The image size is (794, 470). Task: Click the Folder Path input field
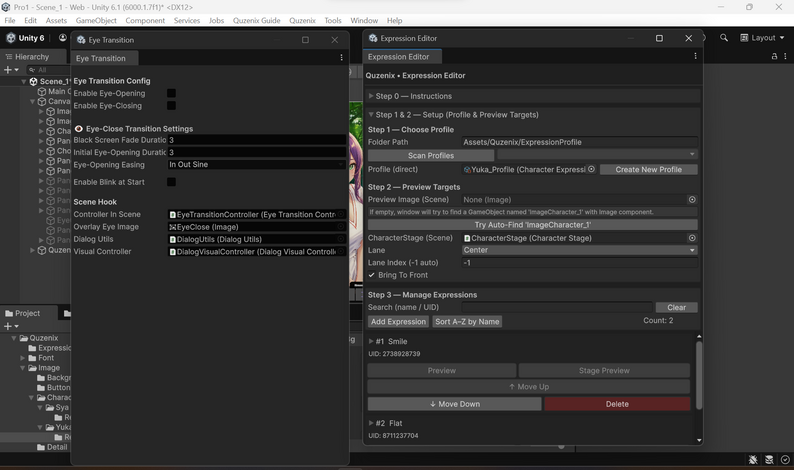point(579,142)
